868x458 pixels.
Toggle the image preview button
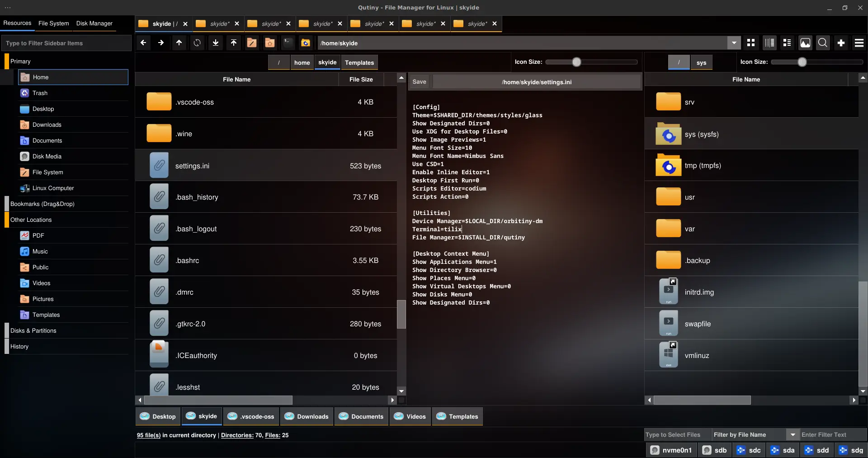point(805,43)
